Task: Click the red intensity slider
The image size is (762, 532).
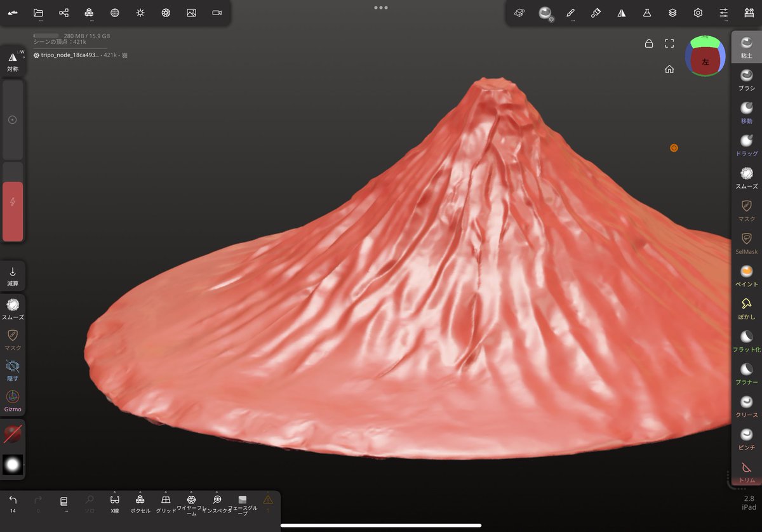Action: click(13, 202)
